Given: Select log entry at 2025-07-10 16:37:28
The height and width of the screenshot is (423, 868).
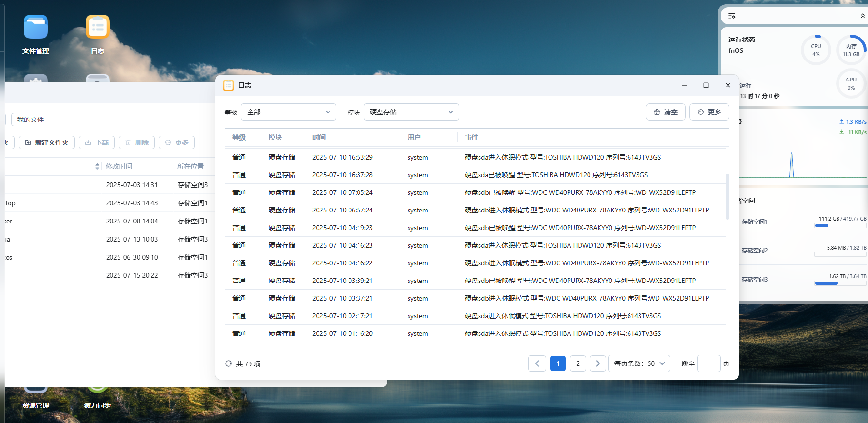Looking at the screenshot, I should 475,175.
